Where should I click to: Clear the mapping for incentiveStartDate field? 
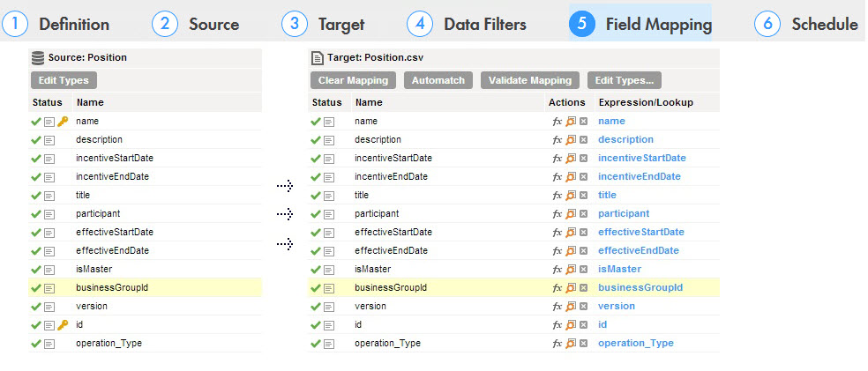[583, 159]
